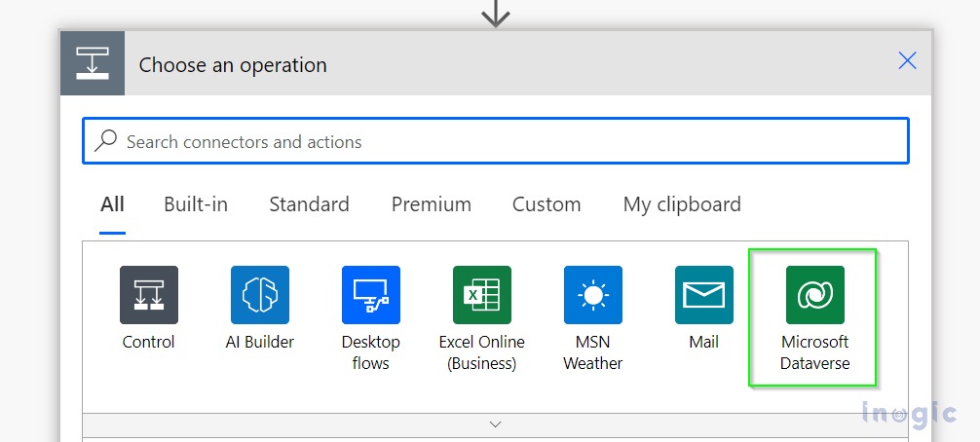Viewport: 980px width, 442px height.
Task: Switch to the Built-in tab
Action: click(x=196, y=204)
